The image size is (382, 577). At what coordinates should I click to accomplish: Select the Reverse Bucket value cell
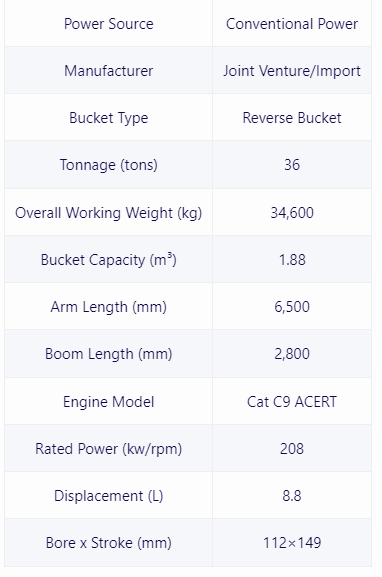pyautogui.click(x=292, y=118)
